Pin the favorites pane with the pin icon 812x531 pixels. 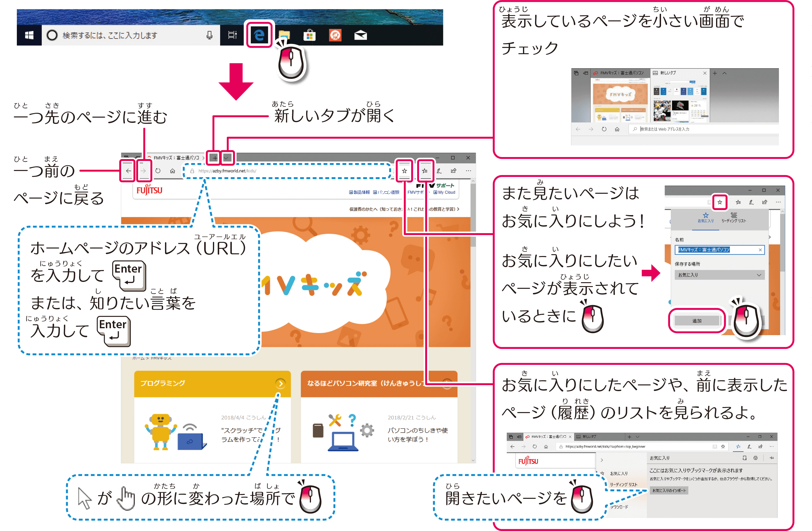coord(772,458)
